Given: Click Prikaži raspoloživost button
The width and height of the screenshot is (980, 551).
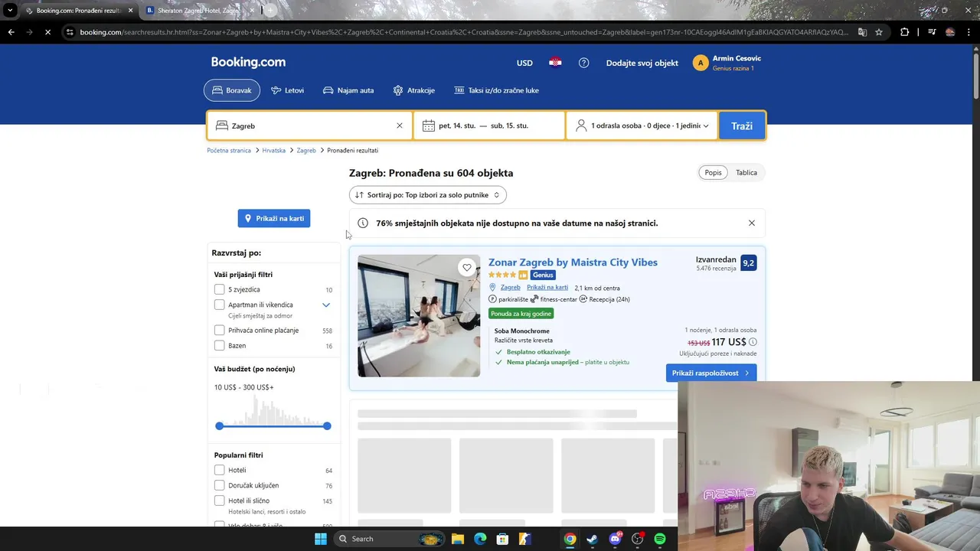Looking at the screenshot, I should tap(711, 373).
